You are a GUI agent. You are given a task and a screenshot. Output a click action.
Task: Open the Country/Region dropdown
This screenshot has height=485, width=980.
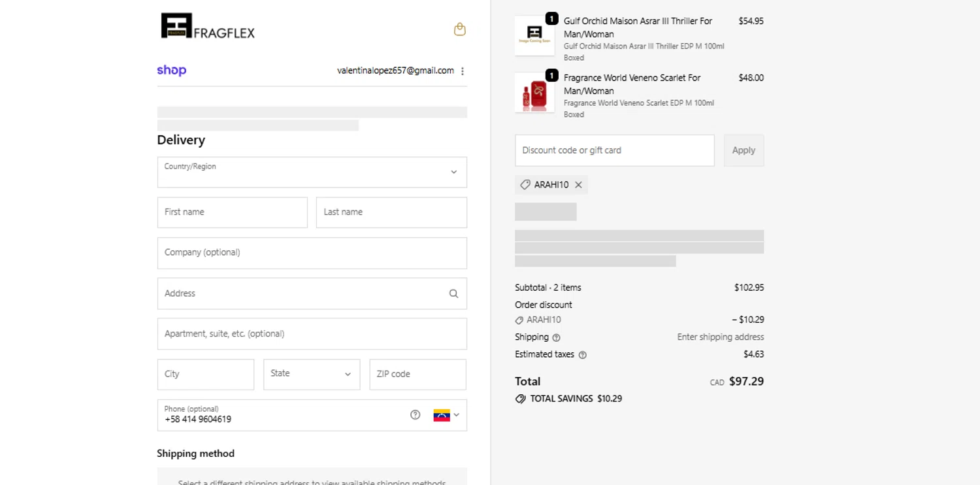312,172
